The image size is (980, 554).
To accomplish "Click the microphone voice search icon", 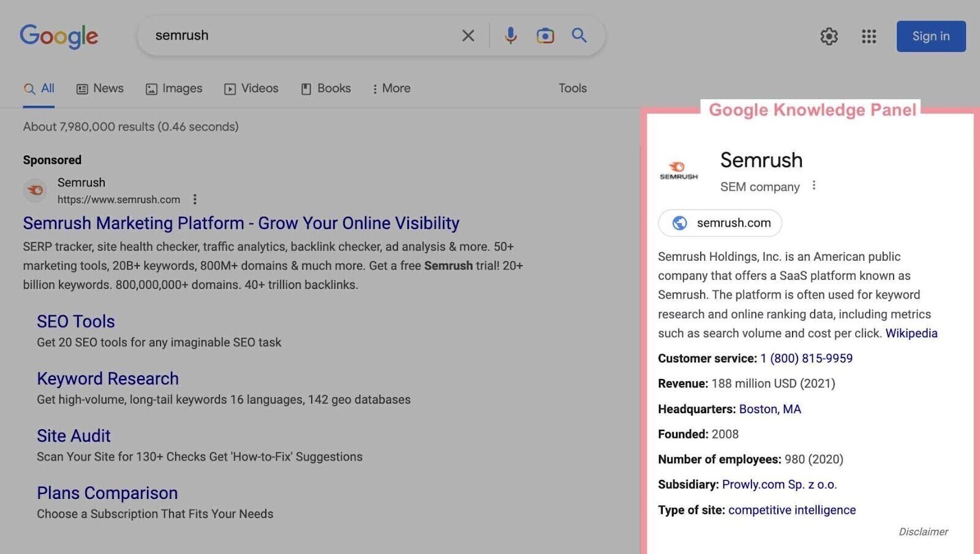I will (510, 36).
